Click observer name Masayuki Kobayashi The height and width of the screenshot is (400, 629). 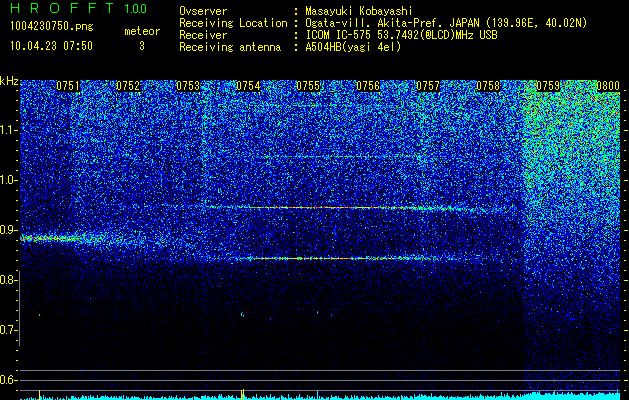(x=359, y=11)
